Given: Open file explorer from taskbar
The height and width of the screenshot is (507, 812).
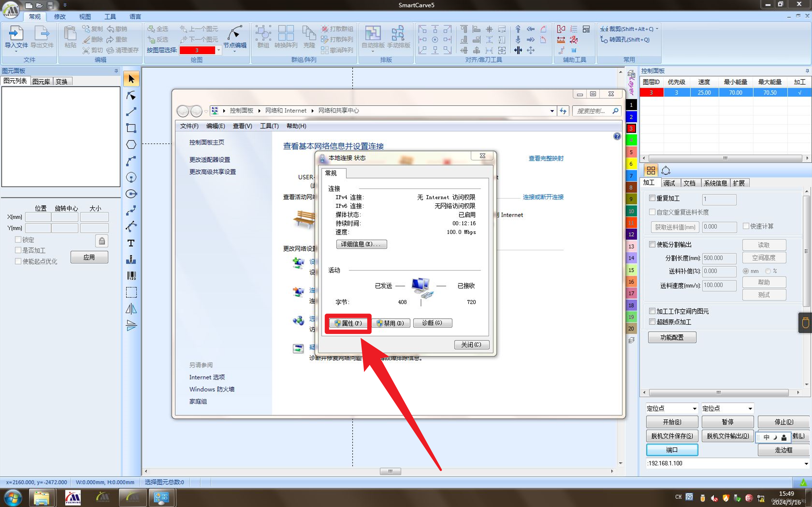Looking at the screenshot, I should coord(41,497).
